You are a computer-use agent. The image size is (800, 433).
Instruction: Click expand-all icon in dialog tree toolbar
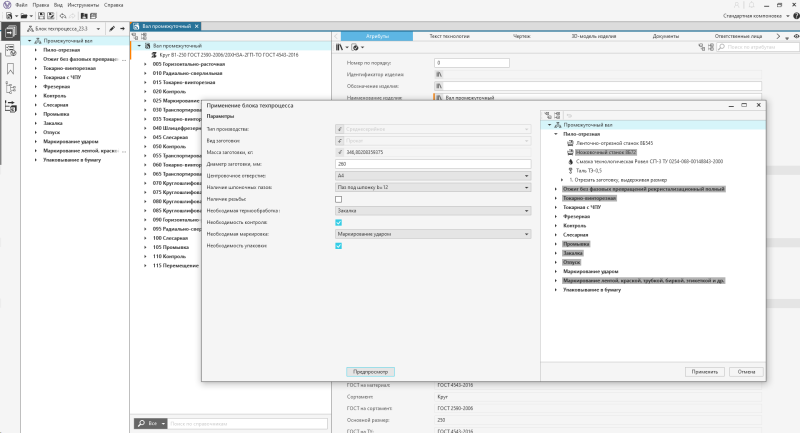pyautogui.click(x=548, y=116)
